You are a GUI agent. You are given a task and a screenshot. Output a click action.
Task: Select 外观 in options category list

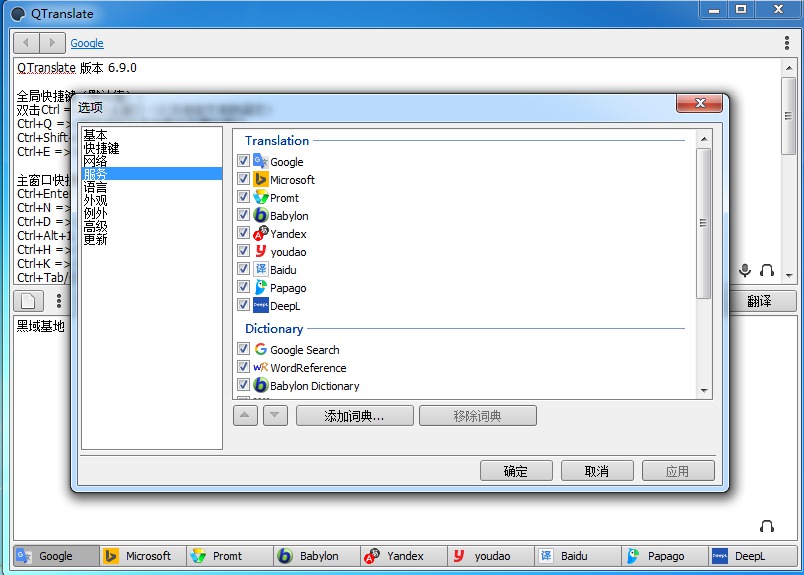click(x=152, y=200)
